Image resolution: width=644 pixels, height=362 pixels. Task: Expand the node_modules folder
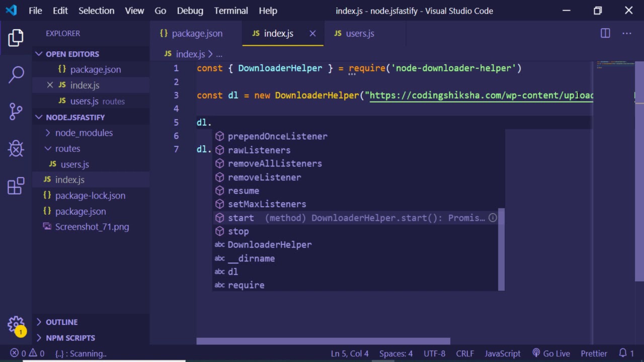[x=84, y=133]
